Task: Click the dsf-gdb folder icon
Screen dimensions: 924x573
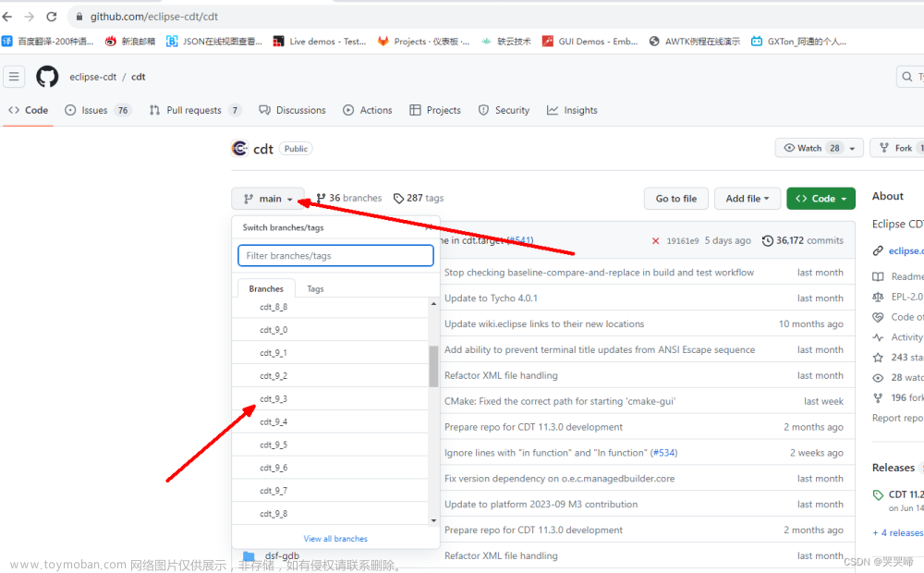Action: [249, 556]
